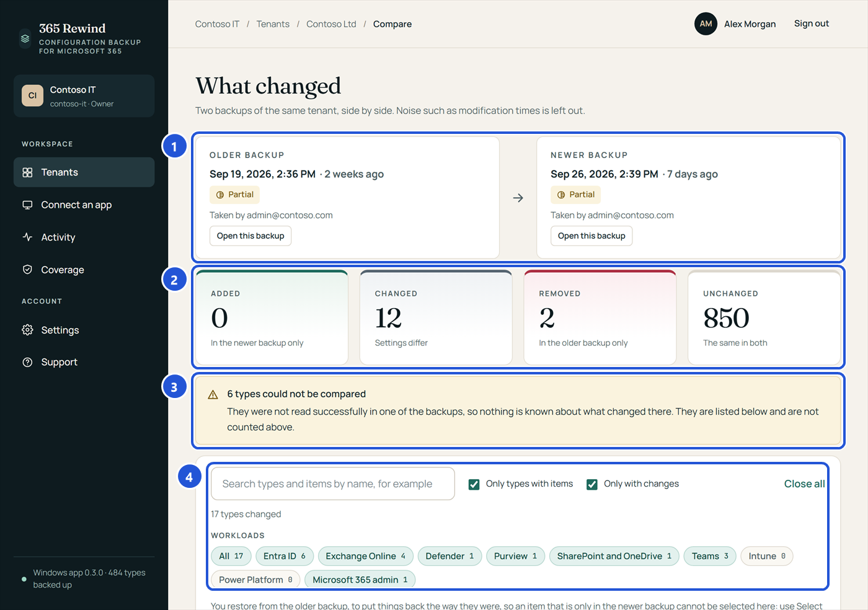
Task: Open Support in the sidebar
Action: pos(84,362)
